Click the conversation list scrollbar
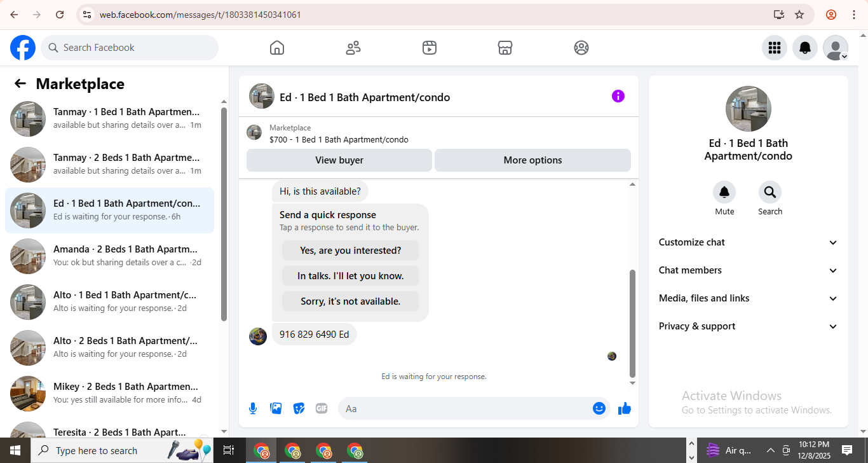 coord(224,214)
